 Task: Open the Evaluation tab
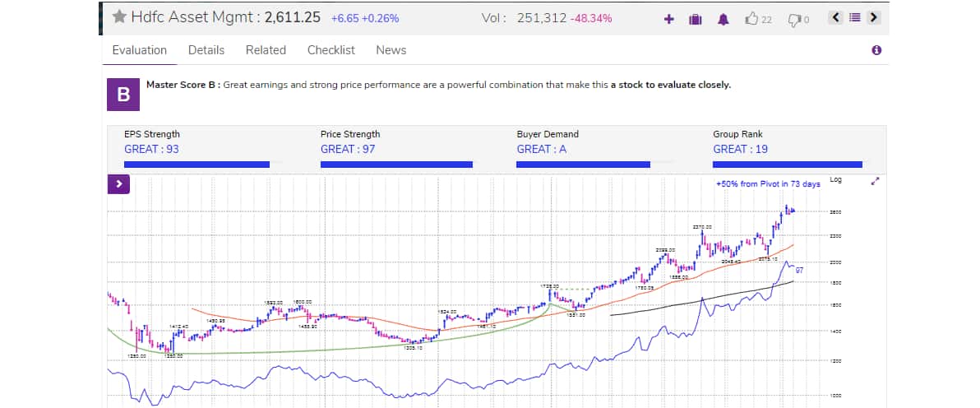click(x=140, y=50)
